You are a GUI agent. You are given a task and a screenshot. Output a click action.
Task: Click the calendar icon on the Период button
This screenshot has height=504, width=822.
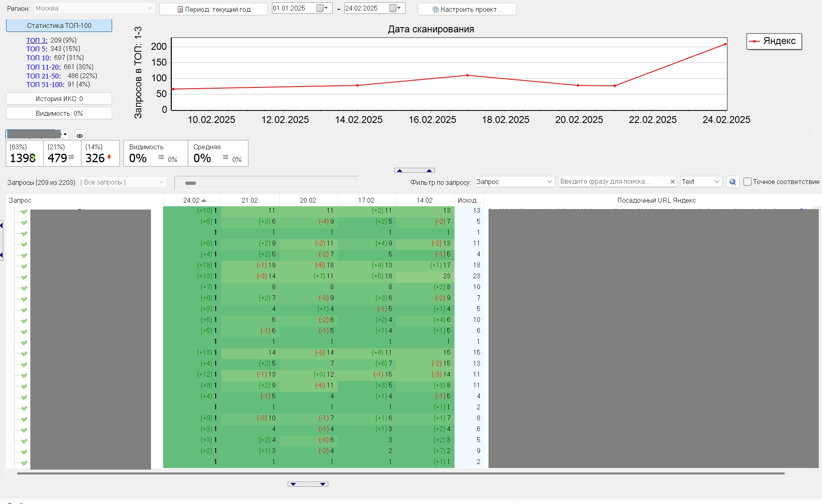tap(180, 9)
